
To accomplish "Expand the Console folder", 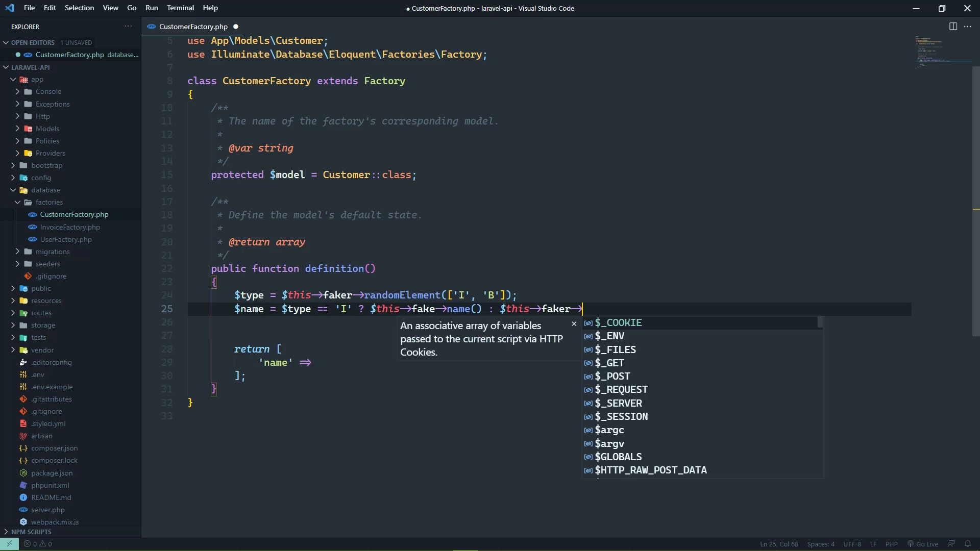I will click(x=48, y=92).
